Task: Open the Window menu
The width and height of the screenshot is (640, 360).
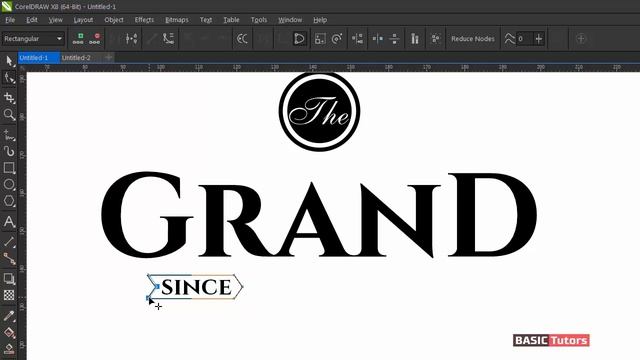Action: (290, 20)
